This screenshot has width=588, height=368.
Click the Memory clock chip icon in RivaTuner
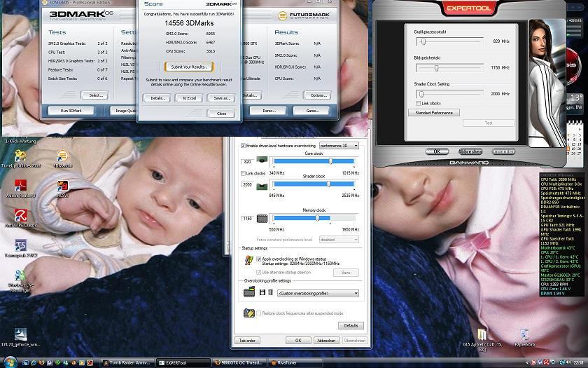(x=262, y=218)
